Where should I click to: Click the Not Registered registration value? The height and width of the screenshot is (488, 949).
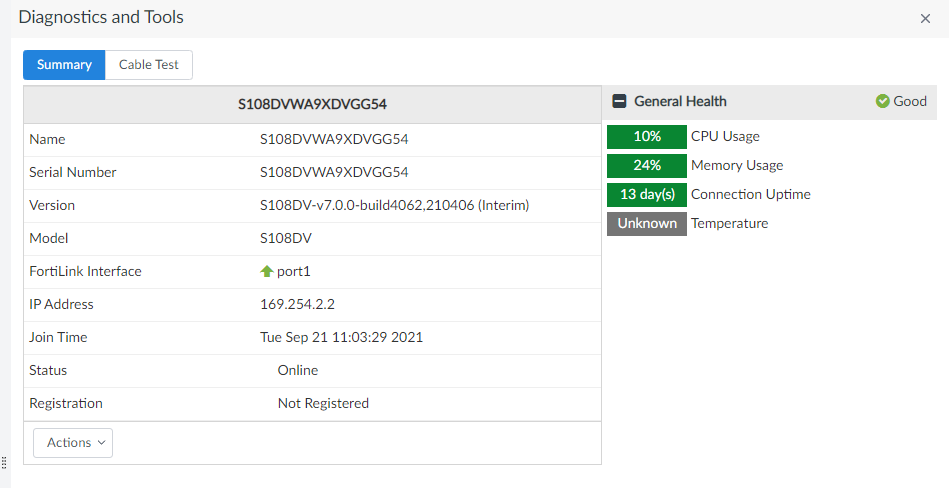coord(323,403)
